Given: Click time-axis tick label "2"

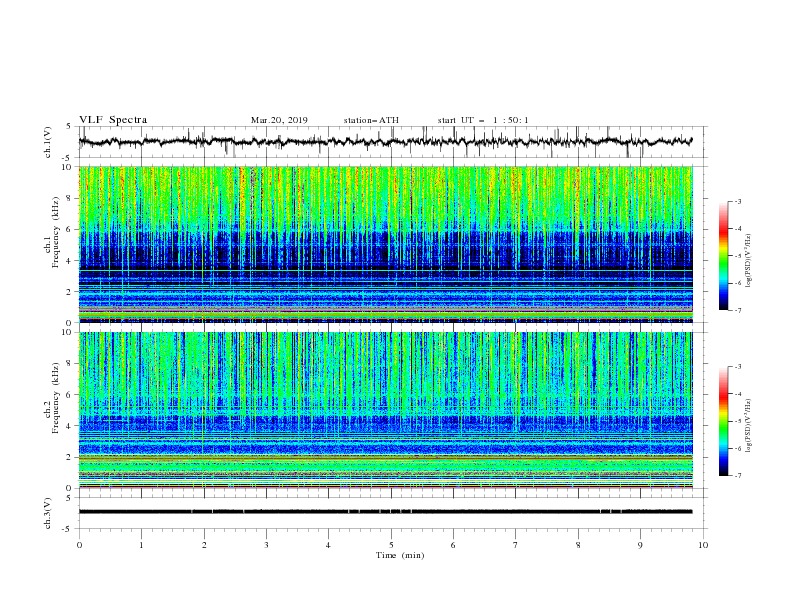Looking at the screenshot, I should pos(204,545).
